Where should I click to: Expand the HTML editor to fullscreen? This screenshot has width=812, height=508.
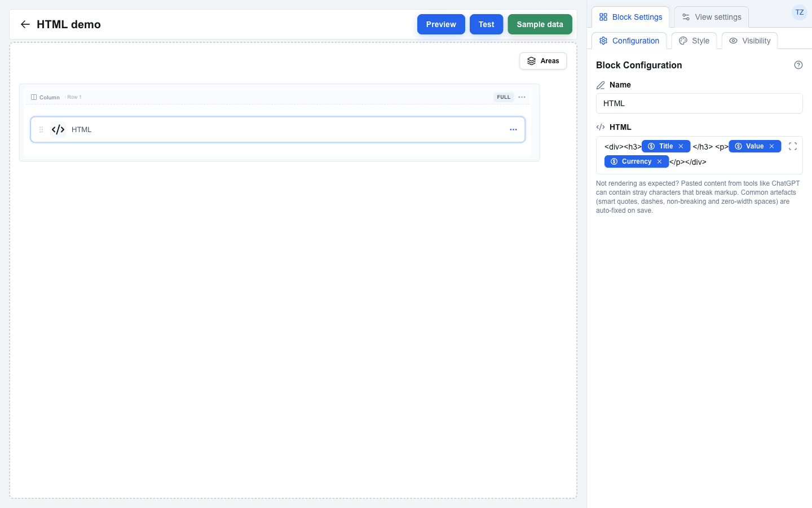click(793, 146)
